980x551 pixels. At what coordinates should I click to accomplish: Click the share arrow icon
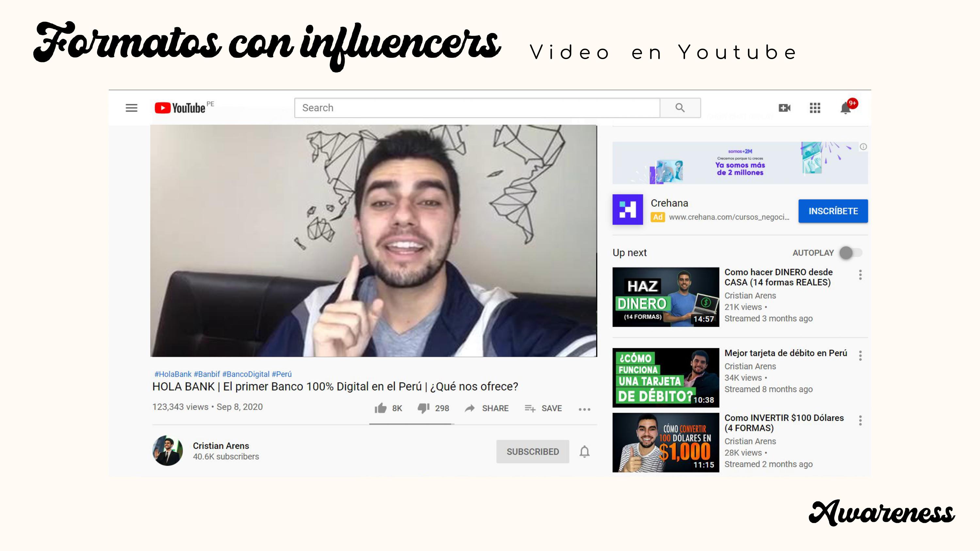[x=470, y=408]
